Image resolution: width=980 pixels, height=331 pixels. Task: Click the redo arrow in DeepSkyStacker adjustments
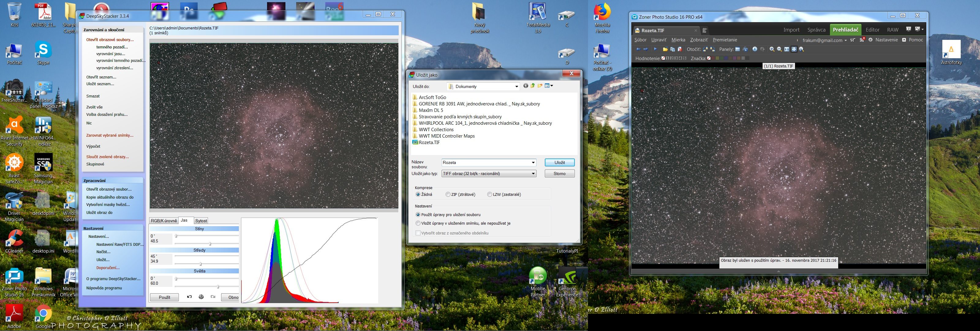coord(213,297)
